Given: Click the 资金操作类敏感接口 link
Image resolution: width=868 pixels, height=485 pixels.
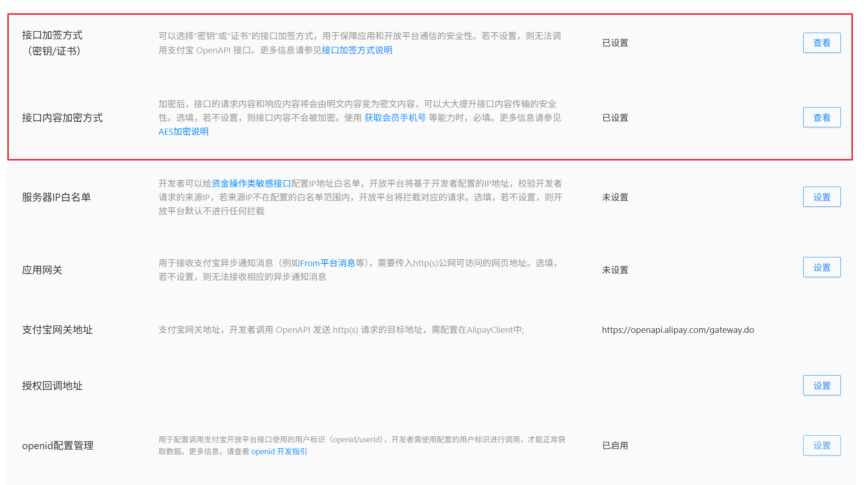Looking at the screenshot, I should point(251,183).
